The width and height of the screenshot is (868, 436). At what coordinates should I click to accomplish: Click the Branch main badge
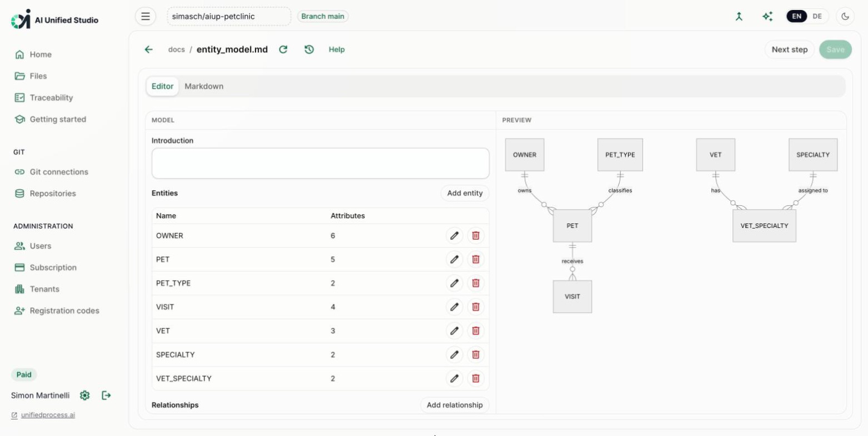[323, 16]
